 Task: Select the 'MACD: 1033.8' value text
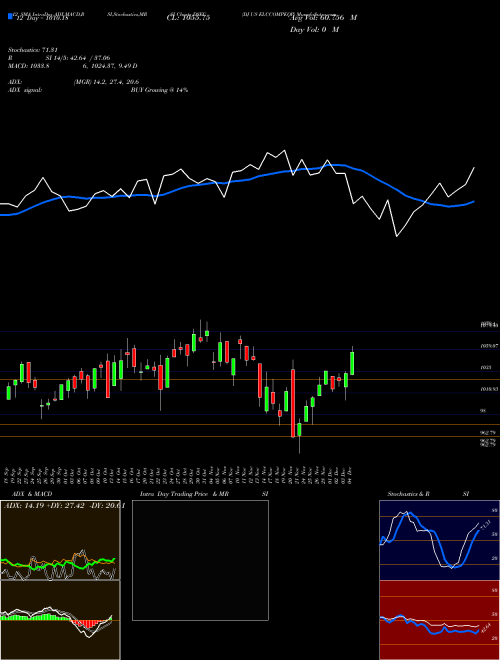coord(29,66)
